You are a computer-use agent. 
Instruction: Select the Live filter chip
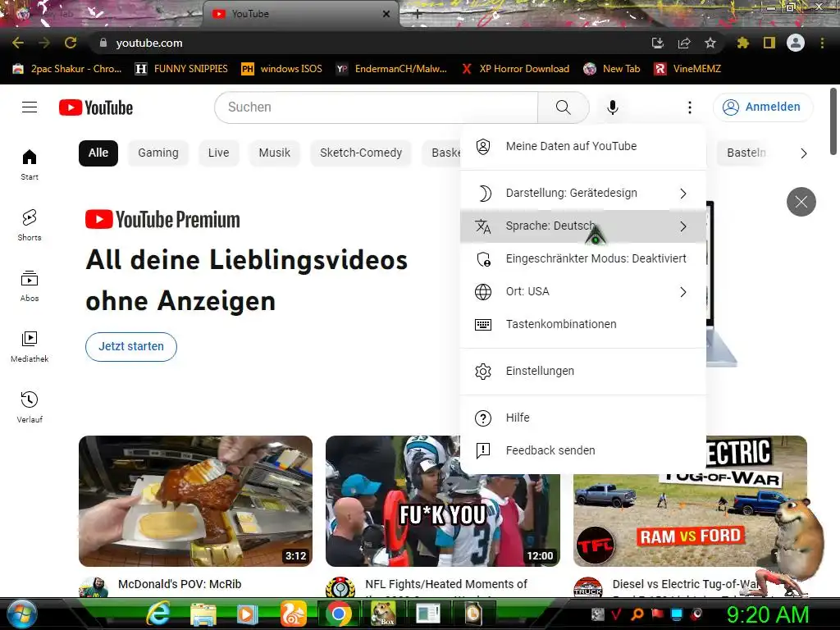[x=218, y=153]
